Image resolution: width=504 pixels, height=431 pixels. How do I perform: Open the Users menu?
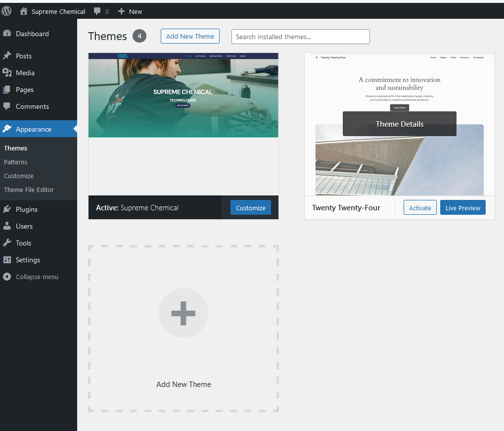pyautogui.click(x=24, y=226)
